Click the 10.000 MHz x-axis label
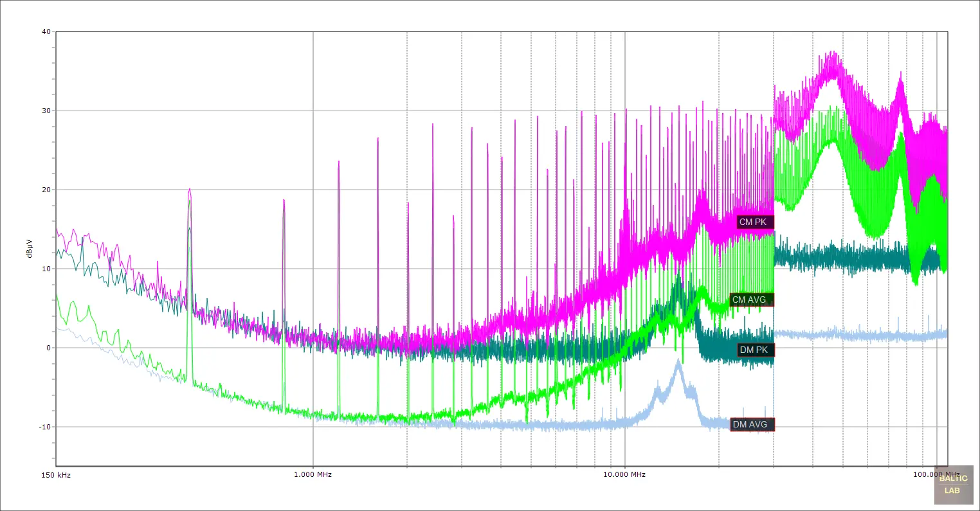This screenshot has height=511, width=980. [624, 475]
